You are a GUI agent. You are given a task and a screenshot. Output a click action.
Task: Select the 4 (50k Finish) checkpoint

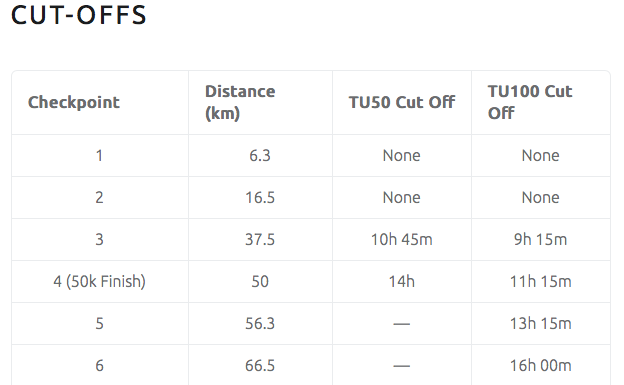click(99, 281)
